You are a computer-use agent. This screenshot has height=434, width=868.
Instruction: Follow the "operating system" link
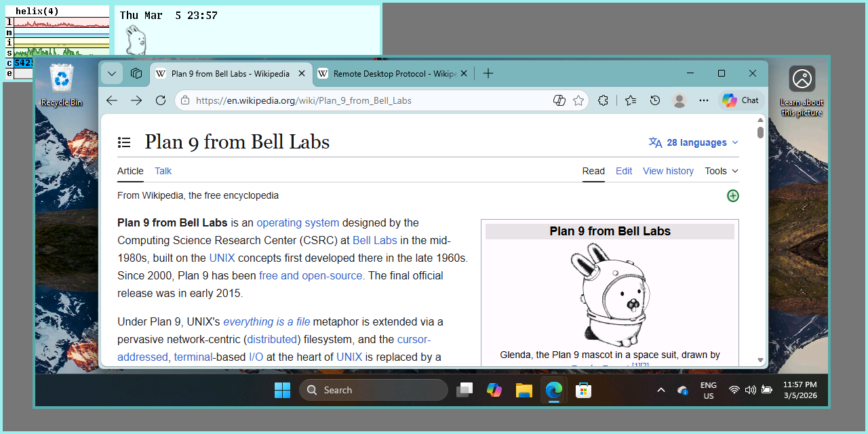click(298, 222)
